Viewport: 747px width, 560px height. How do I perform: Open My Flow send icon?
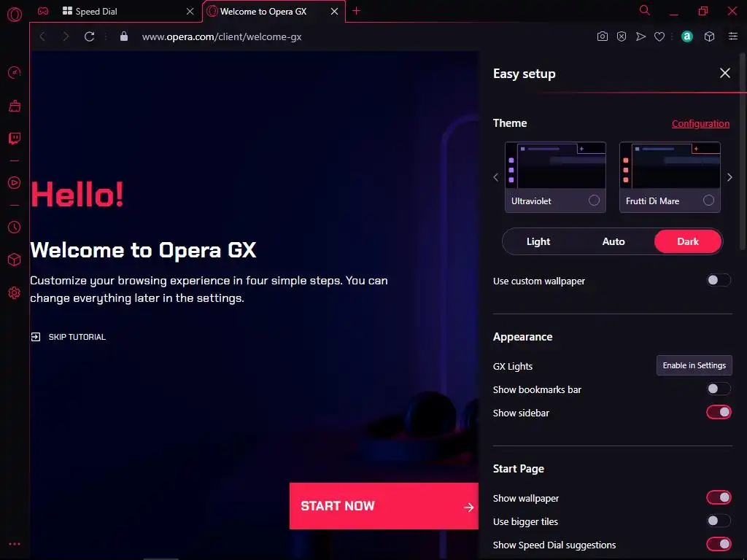(x=640, y=36)
